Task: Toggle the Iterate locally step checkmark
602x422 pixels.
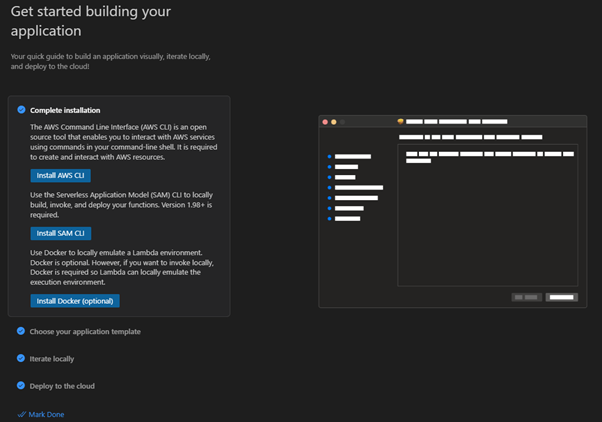Action: coord(21,358)
